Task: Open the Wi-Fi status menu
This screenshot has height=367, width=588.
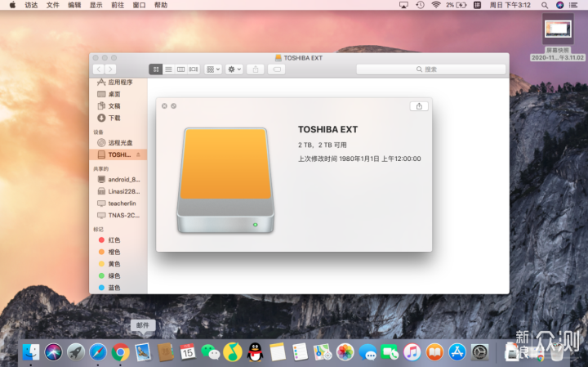Action: 436,5
